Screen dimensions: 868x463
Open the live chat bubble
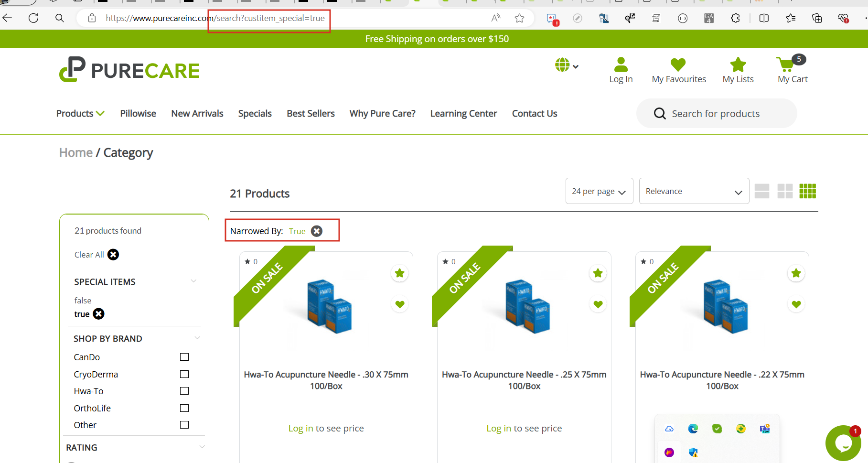coord(843,443)
